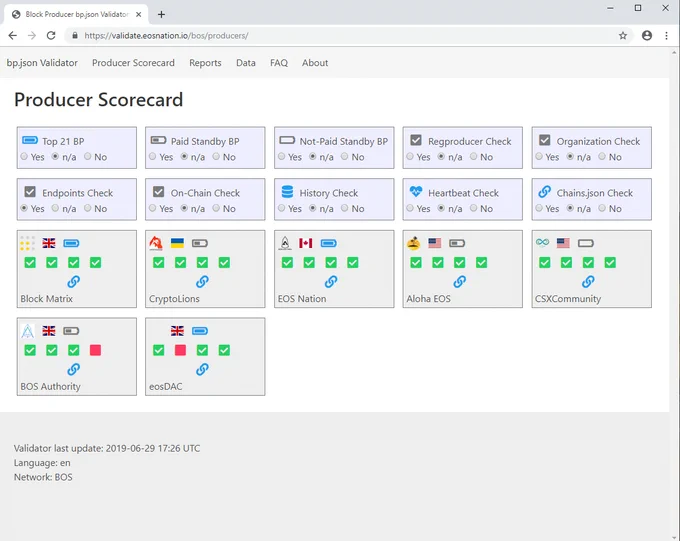Click the 'Network: BOS' footer text
This screenshot has width=680, height=541.
point(43,477)
